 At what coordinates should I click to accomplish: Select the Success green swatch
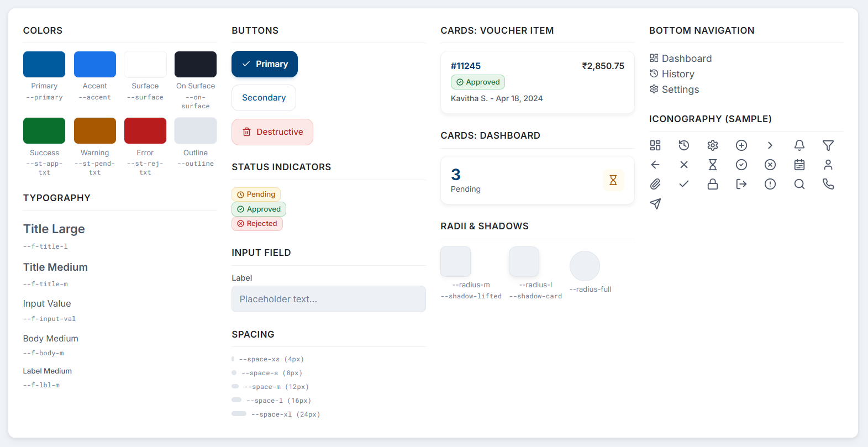(x=44, y=131)
